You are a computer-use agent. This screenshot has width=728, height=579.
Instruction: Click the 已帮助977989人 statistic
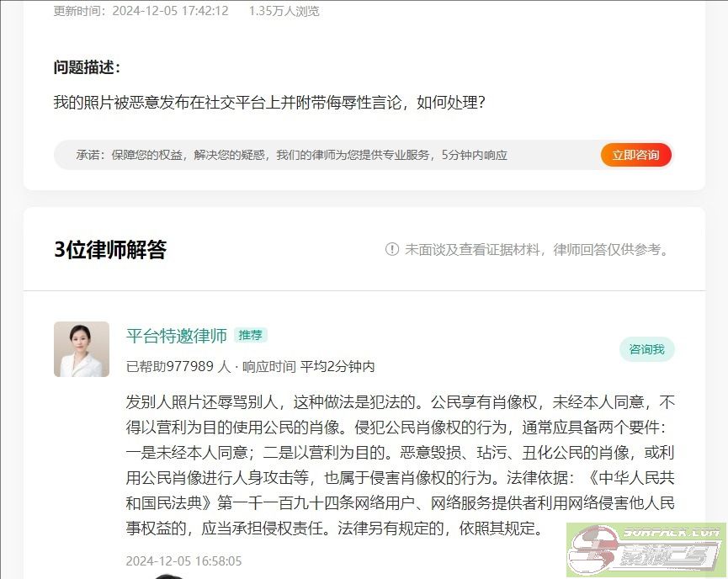pos(178,366)
